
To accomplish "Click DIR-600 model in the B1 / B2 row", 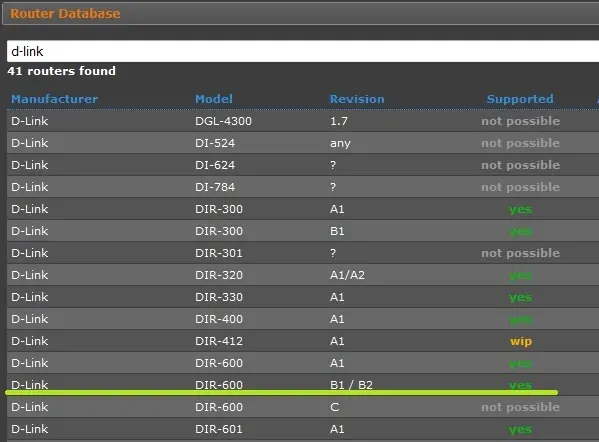I will (x=219, y=385).
